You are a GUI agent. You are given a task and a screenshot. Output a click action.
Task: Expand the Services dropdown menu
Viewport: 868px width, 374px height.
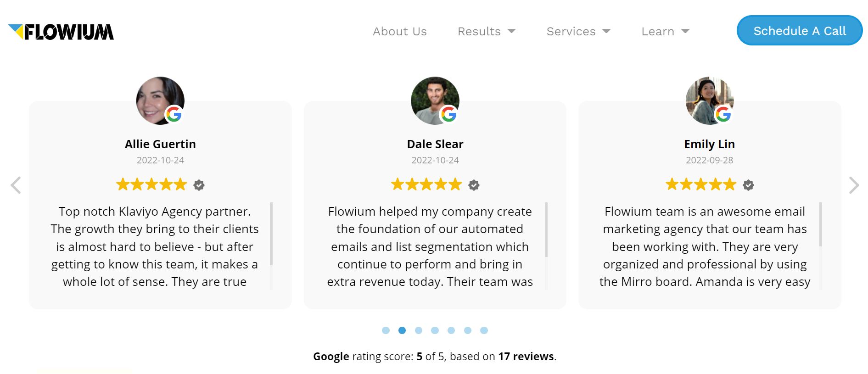578,32
